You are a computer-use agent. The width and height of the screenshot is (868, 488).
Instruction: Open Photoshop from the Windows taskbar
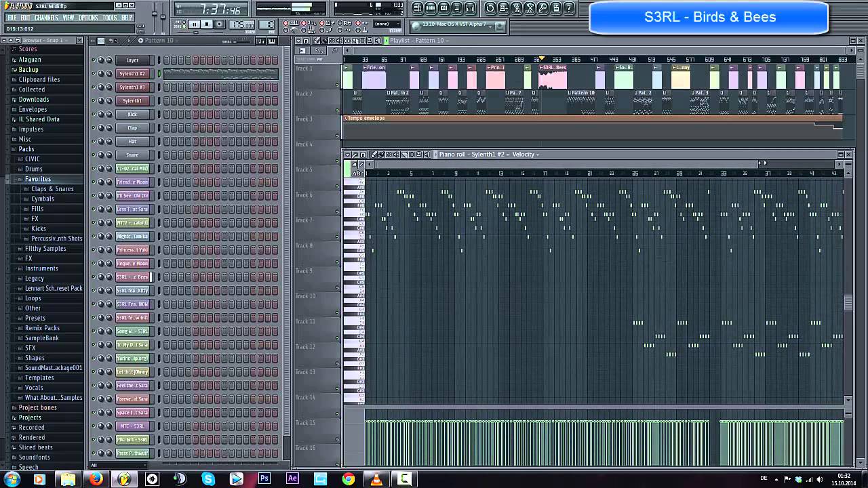[264, 479]
